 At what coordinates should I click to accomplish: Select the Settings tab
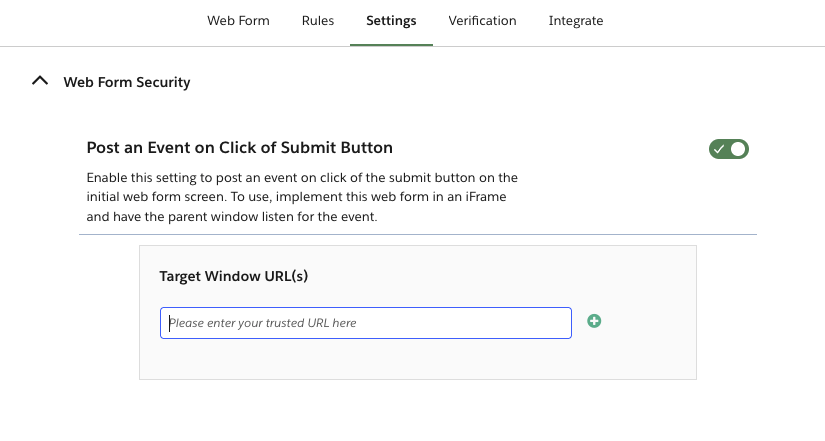click(x=391, y=20)
